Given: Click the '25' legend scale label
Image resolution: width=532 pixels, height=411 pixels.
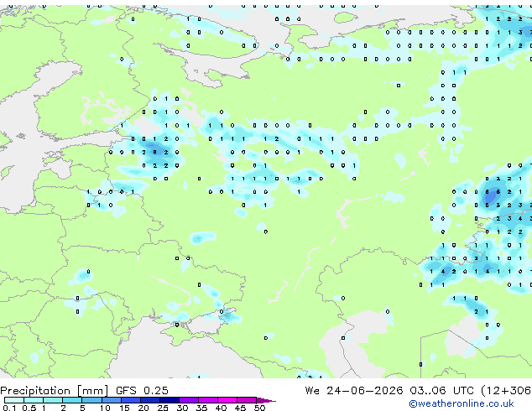Looking at the screenshot, I should (163, 408).
